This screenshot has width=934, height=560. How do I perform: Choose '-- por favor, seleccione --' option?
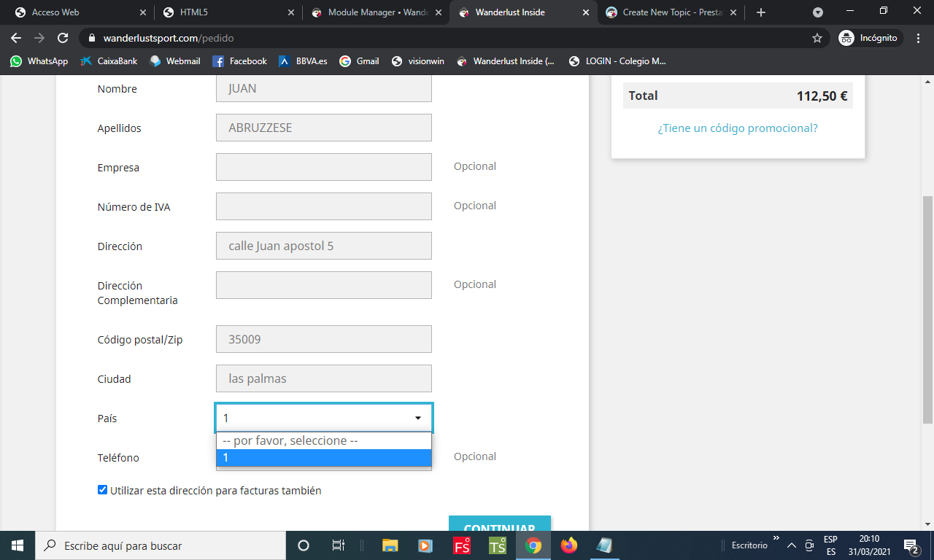pyautogui.click(x=324, y=441)
